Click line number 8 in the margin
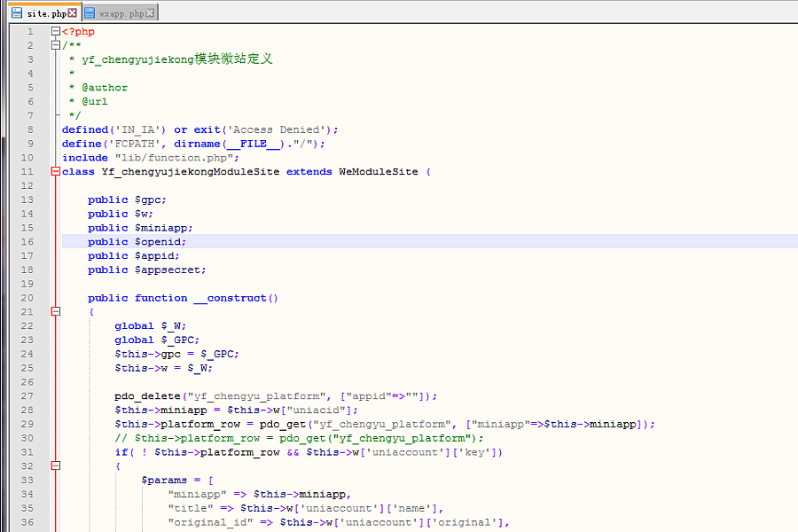This screenshot has width=798, height=532. pos(30,129)
